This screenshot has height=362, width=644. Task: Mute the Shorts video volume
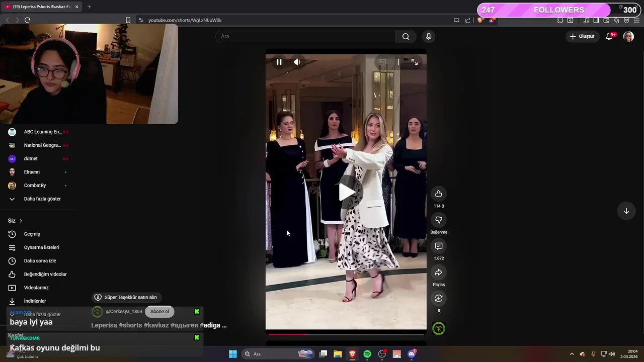tap(297, 62)
